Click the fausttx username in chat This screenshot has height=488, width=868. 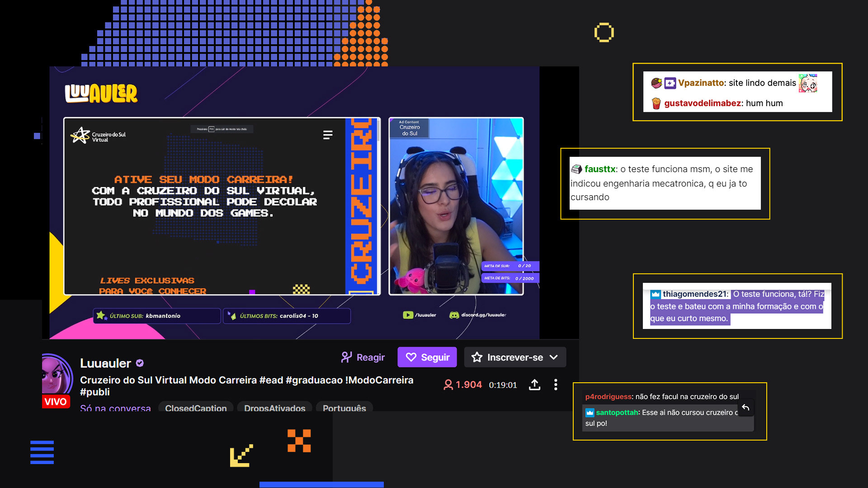point(600,169)
